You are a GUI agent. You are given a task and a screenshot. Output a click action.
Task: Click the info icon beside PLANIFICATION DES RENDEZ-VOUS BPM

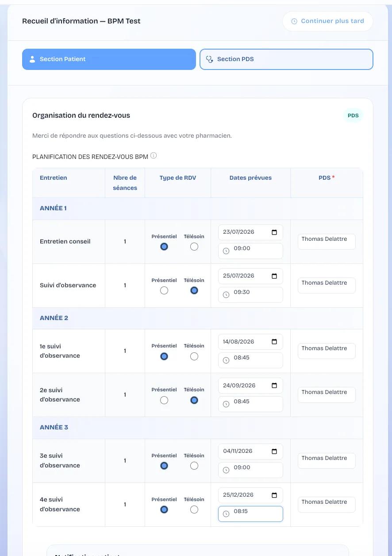(154, 156)
